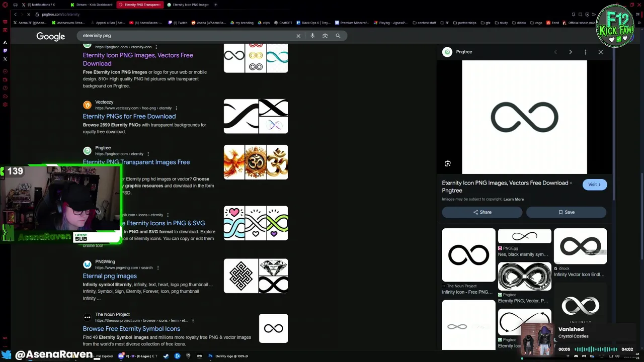Go back using browser back arrow
This screenshot has height=362, width=644.
(x=16, y=15)
